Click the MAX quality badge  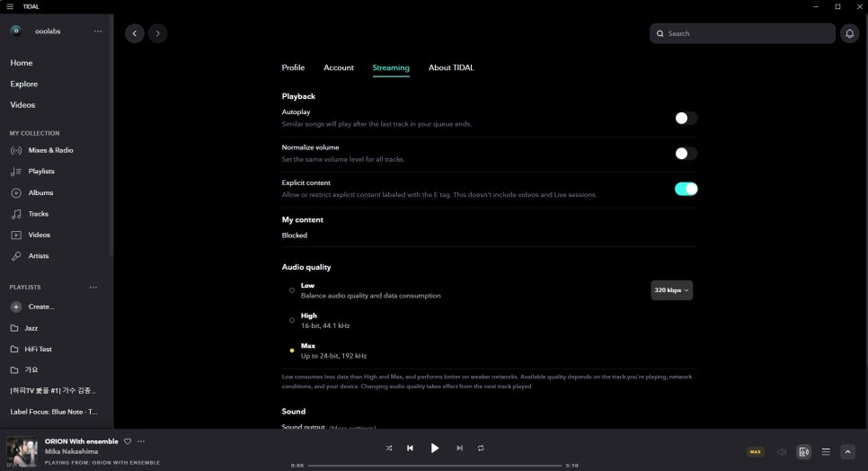click(x=755, y=451)
